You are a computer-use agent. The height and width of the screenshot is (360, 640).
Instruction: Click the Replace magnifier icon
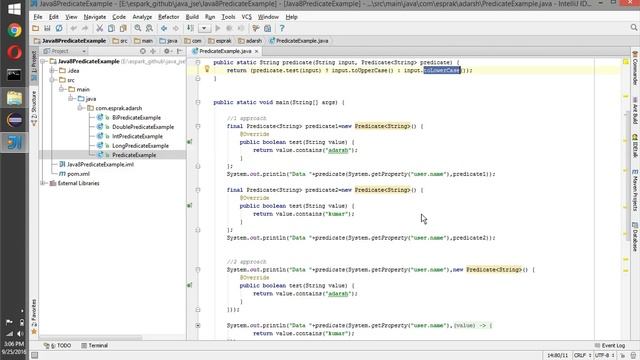(149, 28)
